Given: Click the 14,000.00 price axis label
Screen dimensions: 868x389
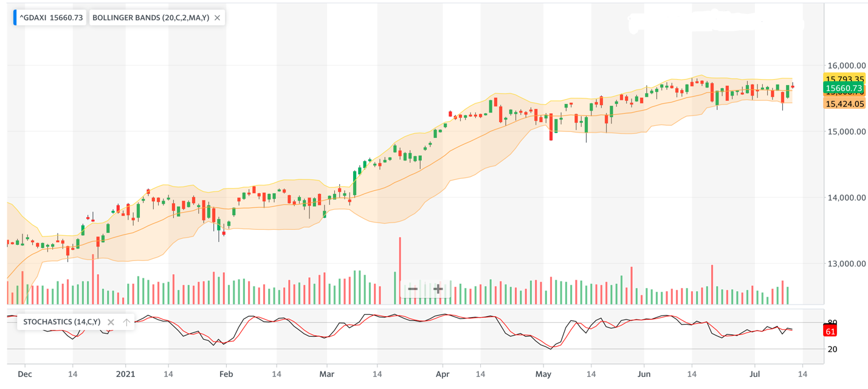Looking at the screenshot, I should pos(847,198).
